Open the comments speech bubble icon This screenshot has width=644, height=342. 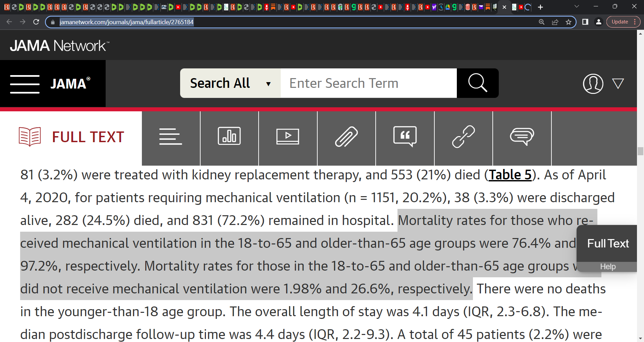[x=522, y=137]
